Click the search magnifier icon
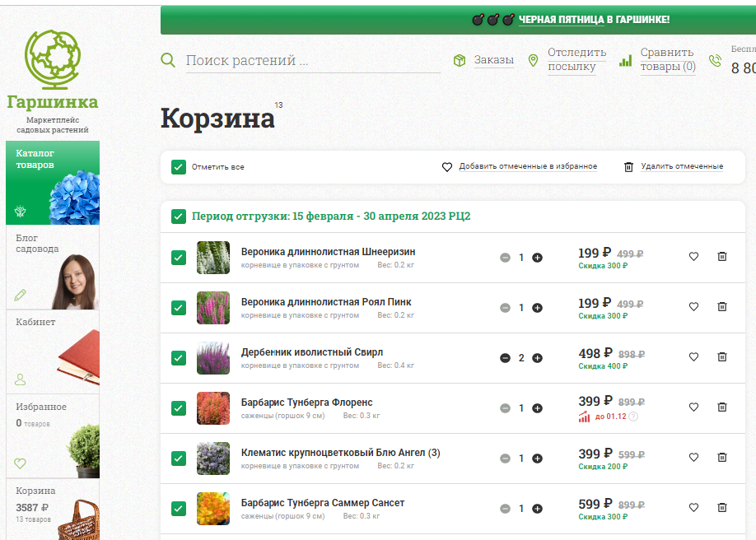756x540 pixels. [168, 60]
